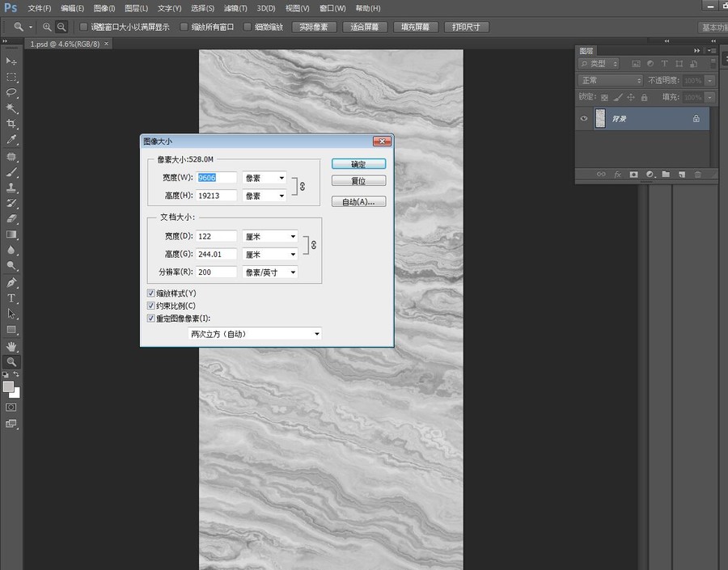Image resolution: width=728 pixels, height=570 pixels.
Task: Create a new layer group
Action: (666, 174)
